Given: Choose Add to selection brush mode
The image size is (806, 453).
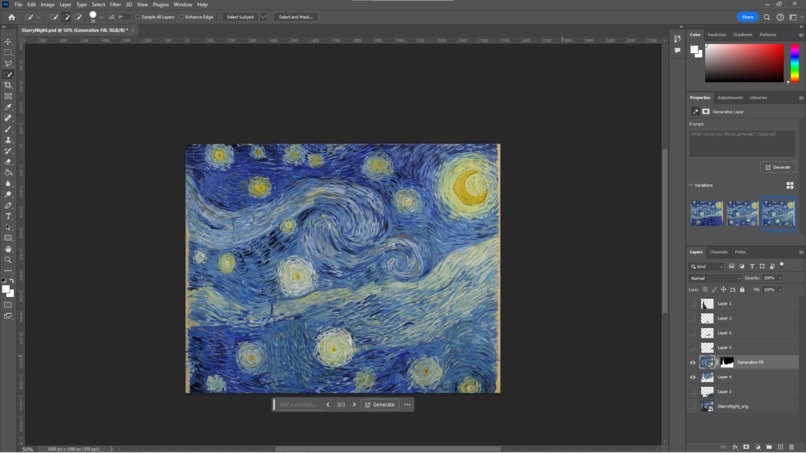Looking at the screenshot, I should [66, 17].
